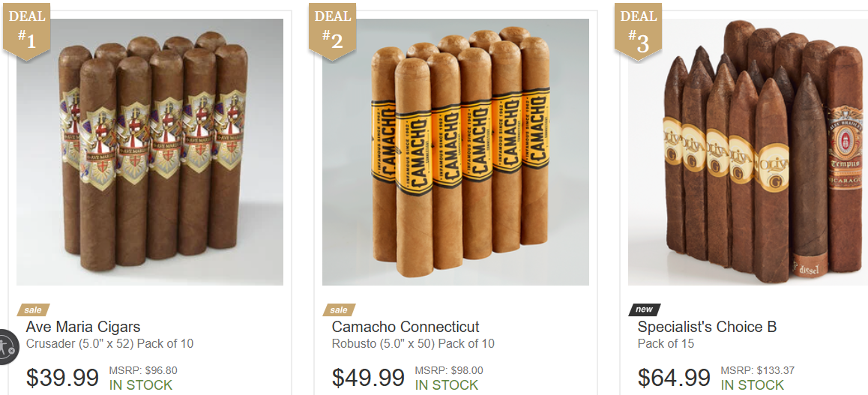Click the sale tag above Camacho Connecticut
Viewport: 868px width, 395px height.
click(x=339, y=310)
